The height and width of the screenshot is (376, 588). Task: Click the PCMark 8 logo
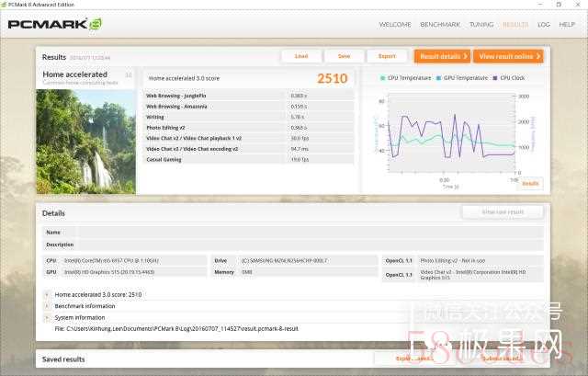point(55,24)
